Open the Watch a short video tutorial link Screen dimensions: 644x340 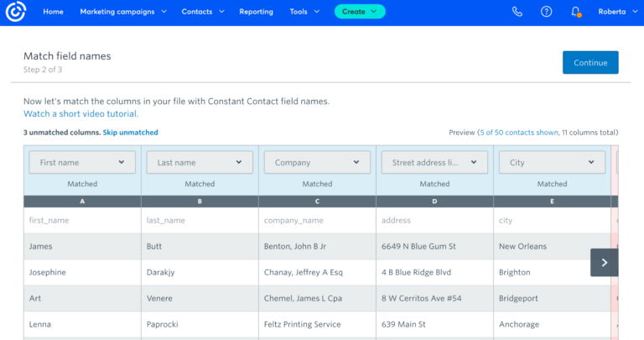[x=80, y=113]
